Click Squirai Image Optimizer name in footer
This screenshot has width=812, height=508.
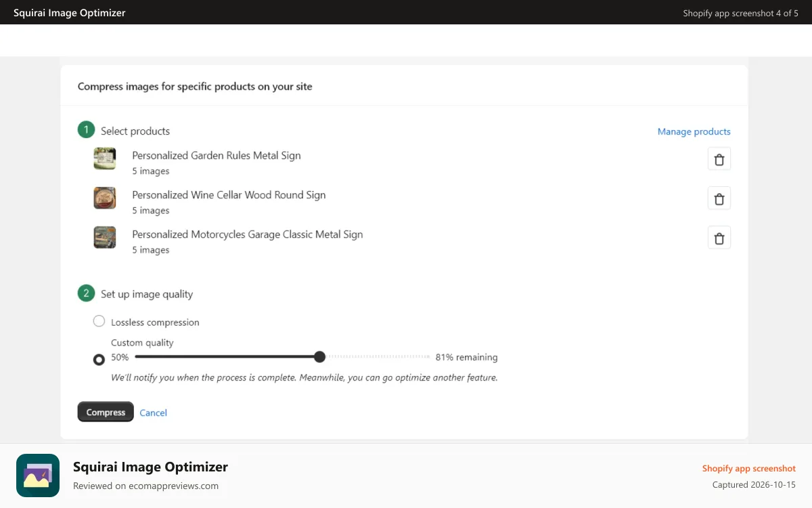[150, 467]
